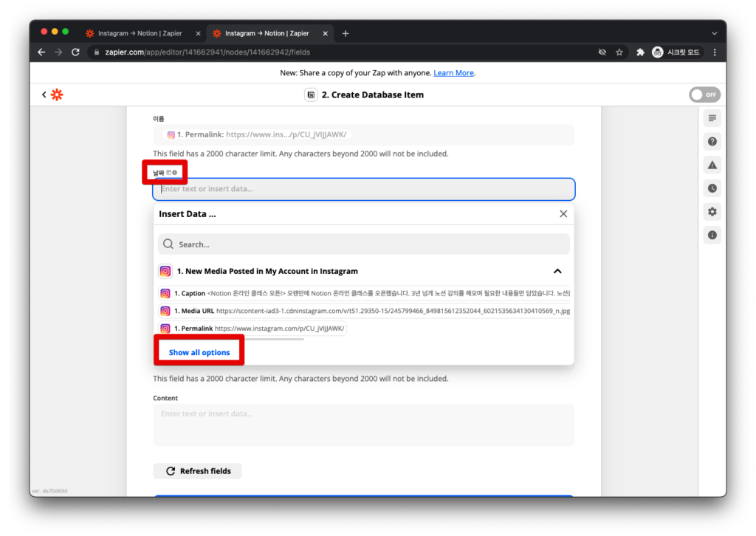Click the Refresh fields button
Viewport: 756px width, 536px height.
197,471
